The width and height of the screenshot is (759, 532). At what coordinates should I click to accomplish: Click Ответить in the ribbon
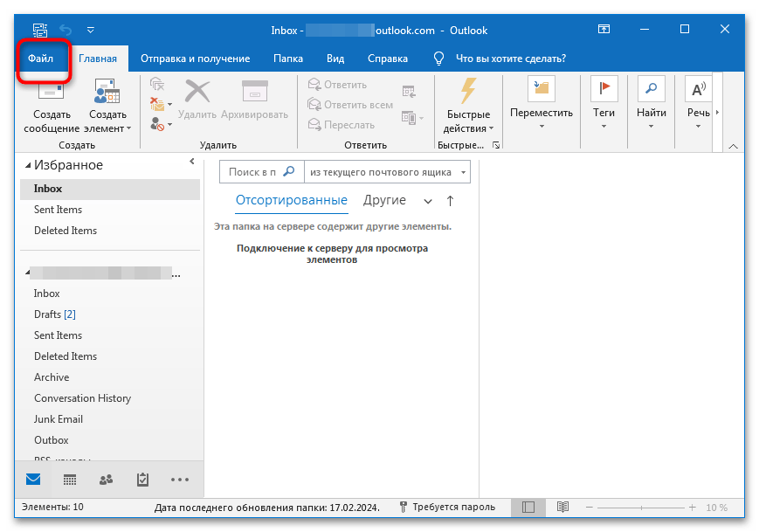tap(337, 85)
